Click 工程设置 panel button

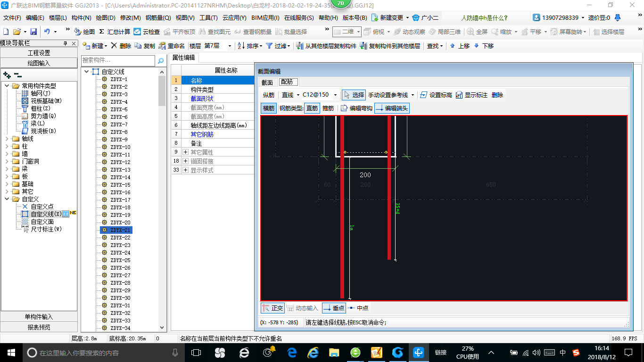click(39, 53)
